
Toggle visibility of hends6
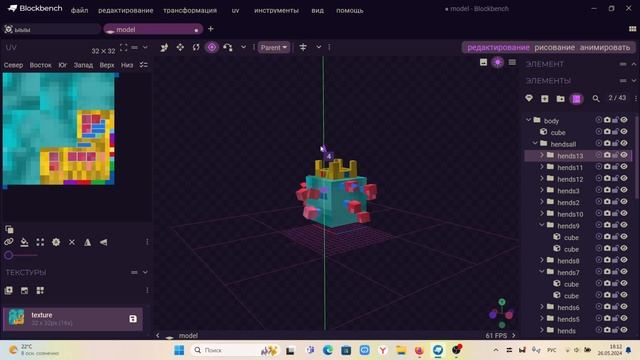coord(624,307)
